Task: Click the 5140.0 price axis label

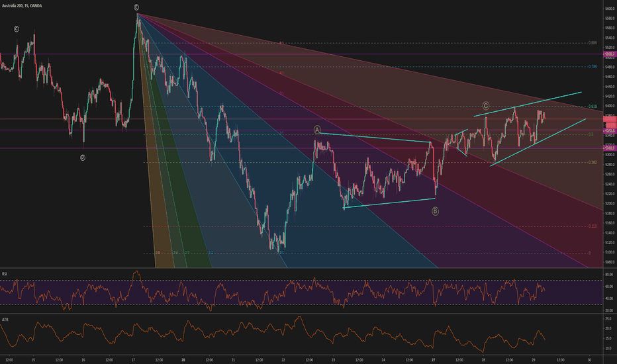Action: [x=610, y=233]
